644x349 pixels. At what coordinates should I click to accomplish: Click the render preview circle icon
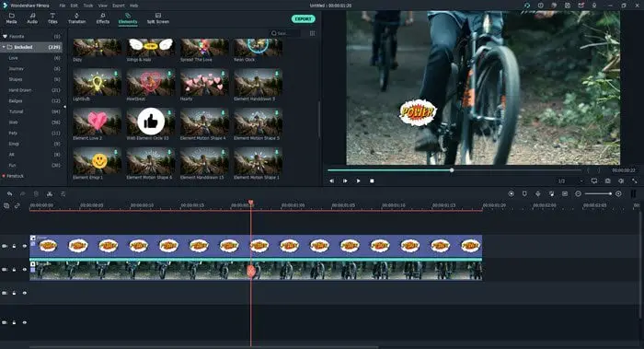[x=511, y=193]
